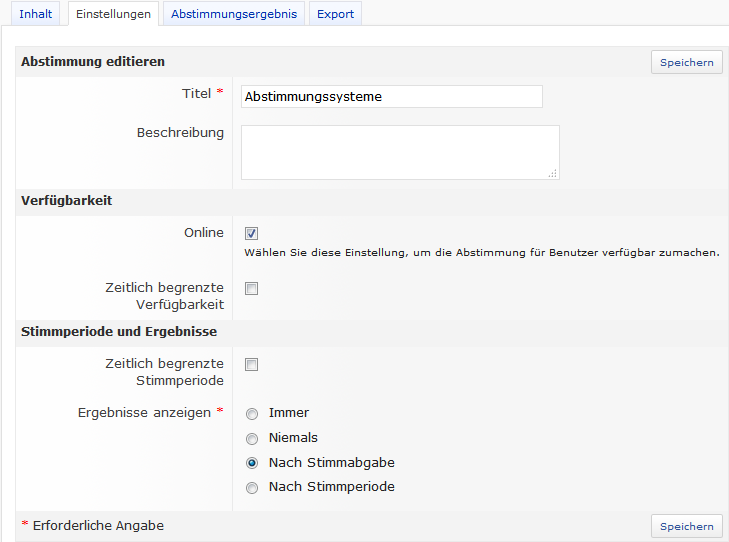Open the Abstimmungsergebnis tab
The width and height of the screenshot is (729, 542).
point(234,14)
